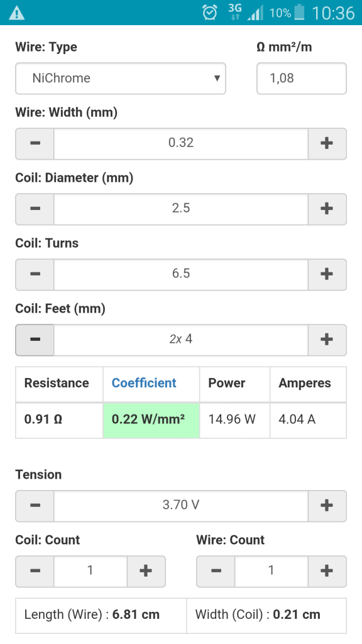Tap minus icon for coil diameter
This screenshot has height=644, width=362.
click(35, 209)
